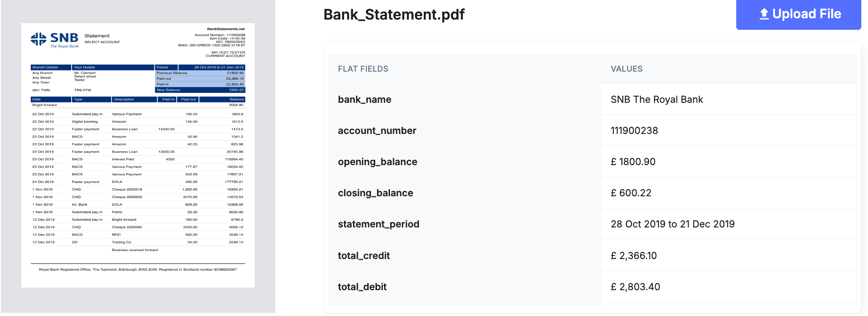Select the account_number field label
The image size is (868, 316).
tap(377, 130)
